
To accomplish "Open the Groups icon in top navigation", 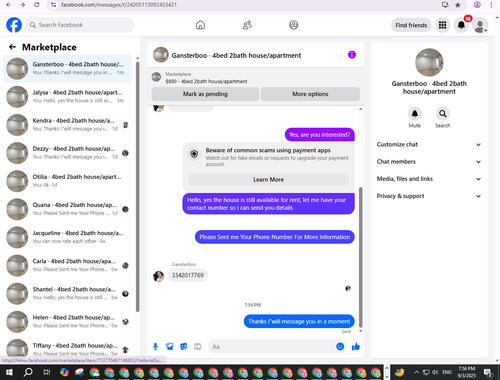I will click(x=294, y=25).
